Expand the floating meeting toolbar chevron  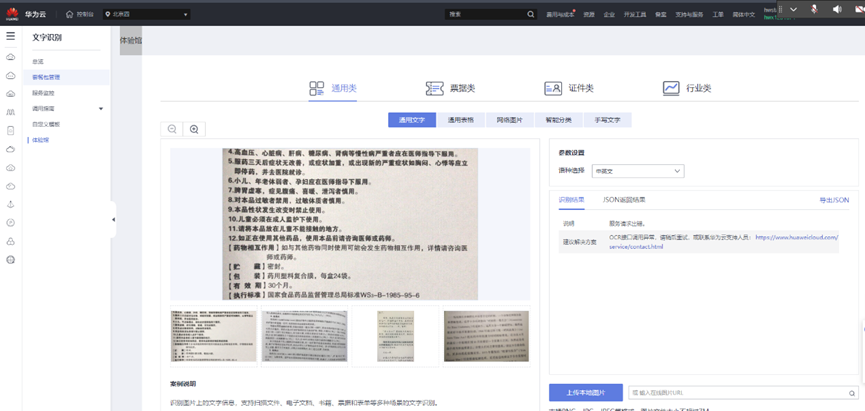point(793,9)
